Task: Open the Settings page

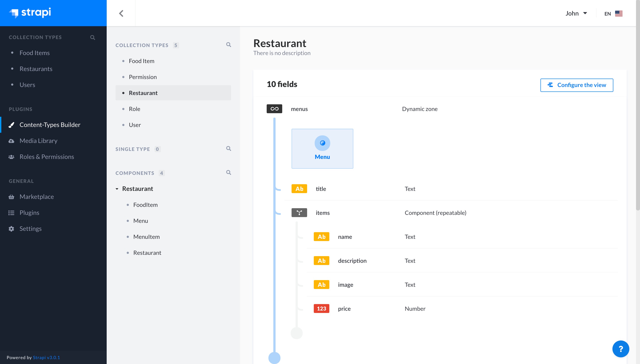Action: pyautogui.click(x=30, y=228)
